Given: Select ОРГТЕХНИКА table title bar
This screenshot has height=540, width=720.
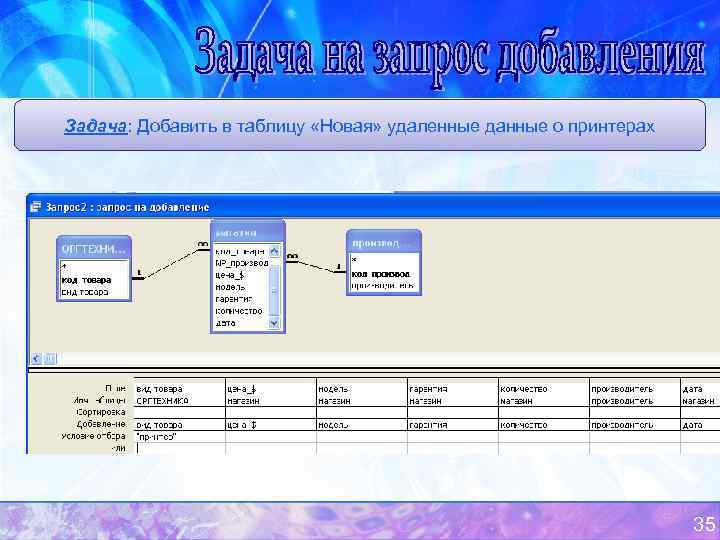Looking at the screenshot, I should pyautogui.click(x=94, y=248).
